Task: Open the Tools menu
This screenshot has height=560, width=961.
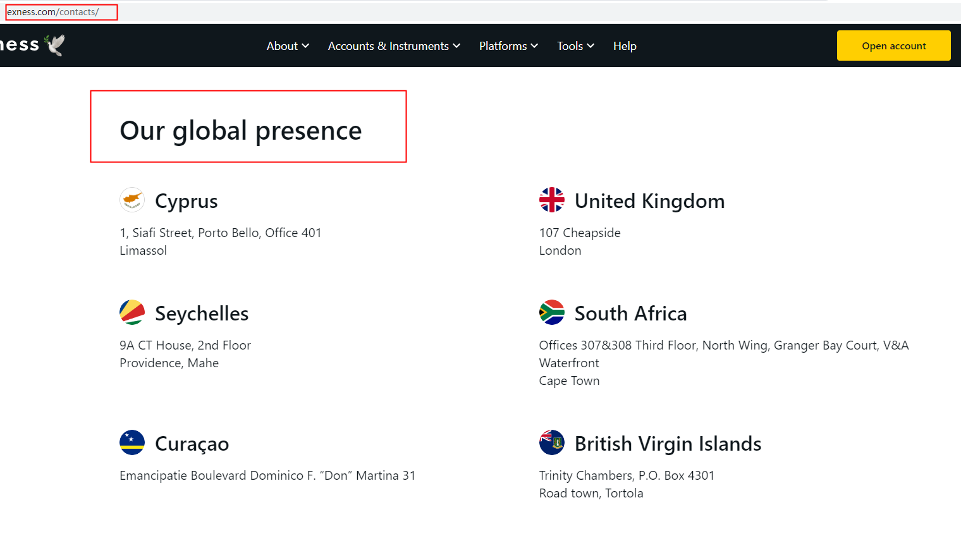Action: pyautogui.click(x=575, y=46)
